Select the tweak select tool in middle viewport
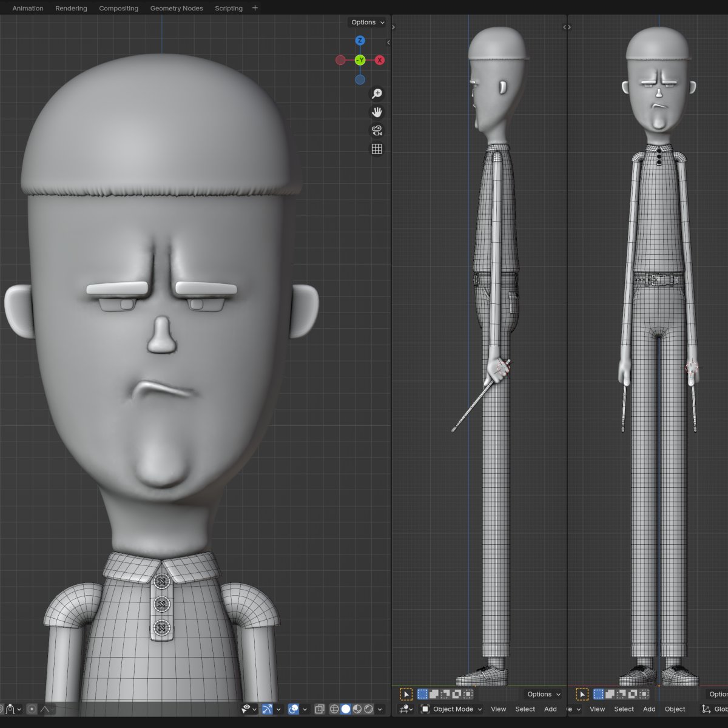Viewport: 728px width, 728px height. click(x=406, y=694)
